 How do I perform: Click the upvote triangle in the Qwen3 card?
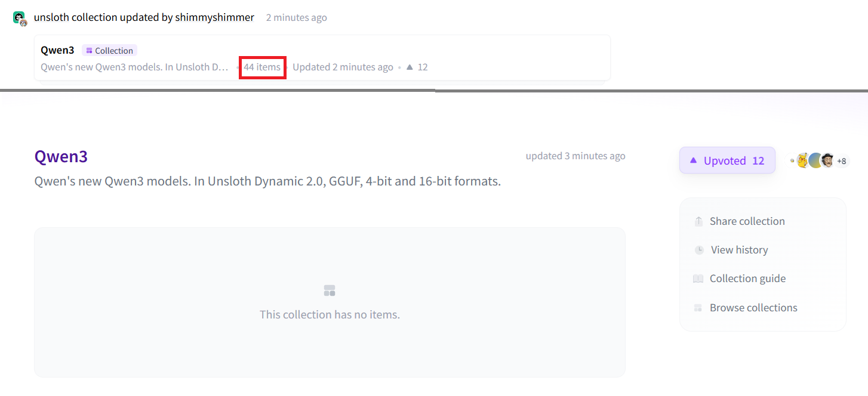(410, 67)
